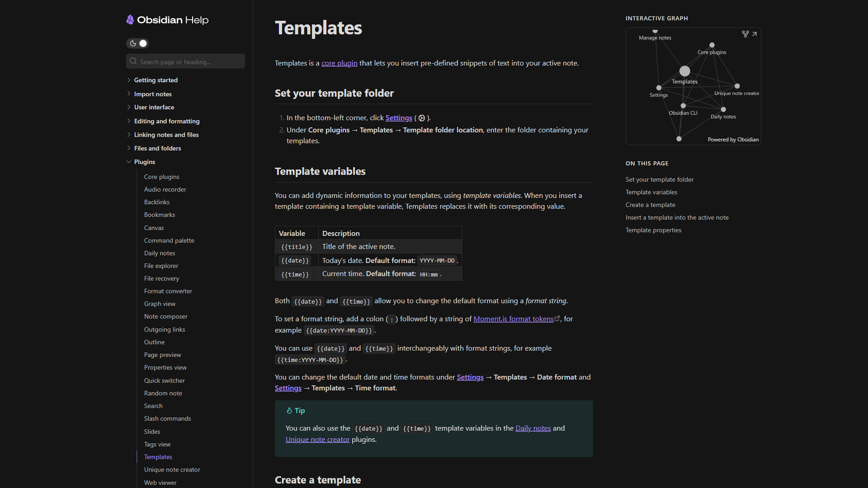Open Page preview sidebar page
Image resolution: width=868 pixels, height=488 pixels.
pyautogui.click(x=163, y=355)
